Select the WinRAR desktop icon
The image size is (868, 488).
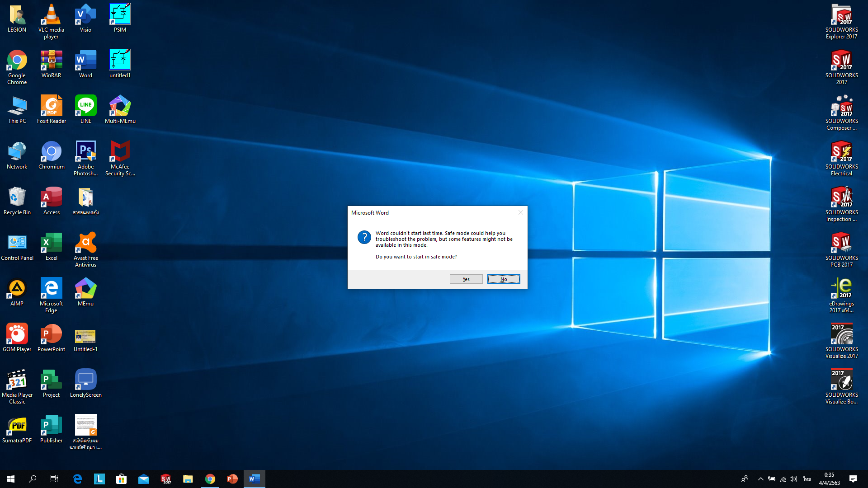click(51, 64)
